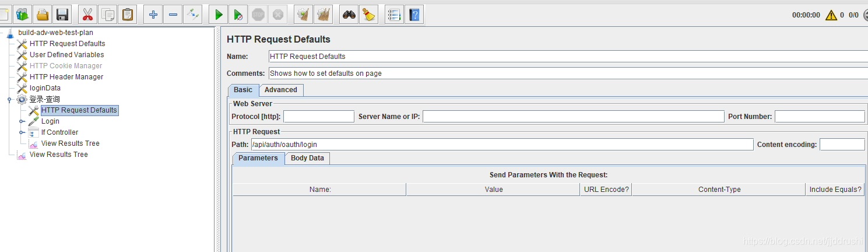Select the If Controller node
This screenshot has height=252, width=868.
[x=59, y=132]
